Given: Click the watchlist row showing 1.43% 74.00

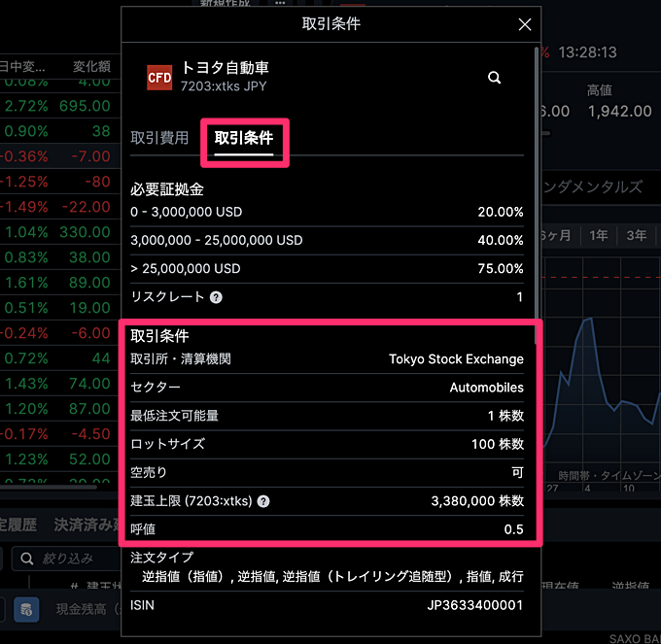Looking at the screenshot, I should (60, 384).
